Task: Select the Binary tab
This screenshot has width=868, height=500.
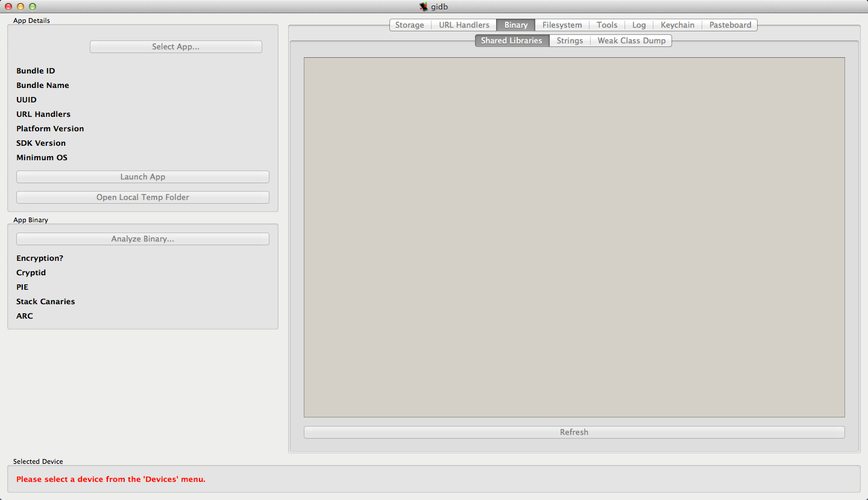Action: 515,25
